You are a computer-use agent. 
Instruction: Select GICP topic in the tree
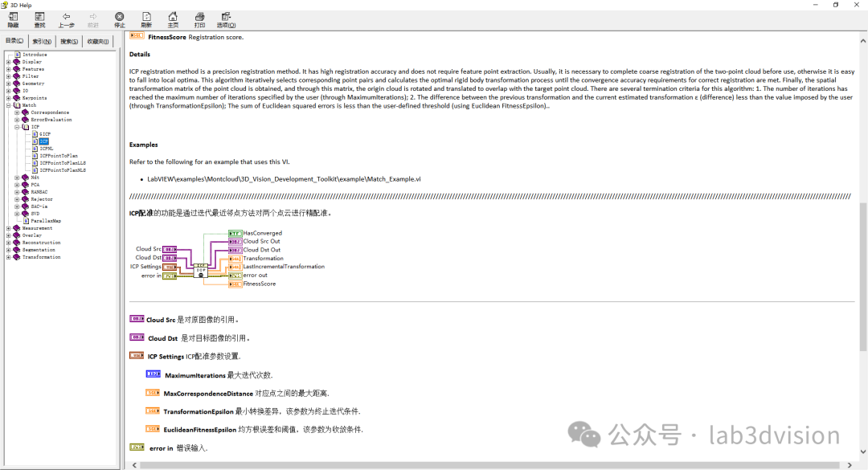click(x=44, y=134)
